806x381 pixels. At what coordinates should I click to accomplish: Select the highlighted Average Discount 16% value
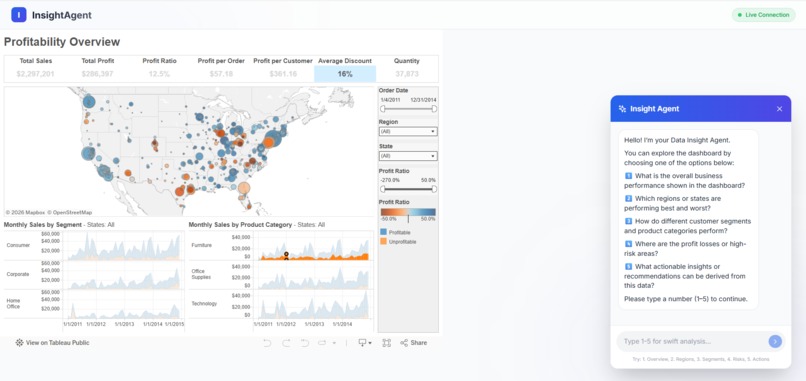345,74
